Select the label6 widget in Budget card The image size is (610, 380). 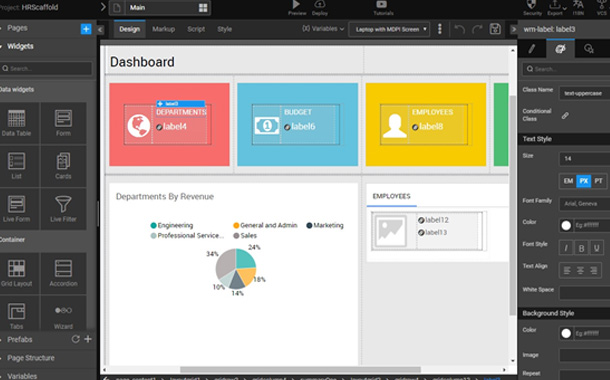coord(300,126)
